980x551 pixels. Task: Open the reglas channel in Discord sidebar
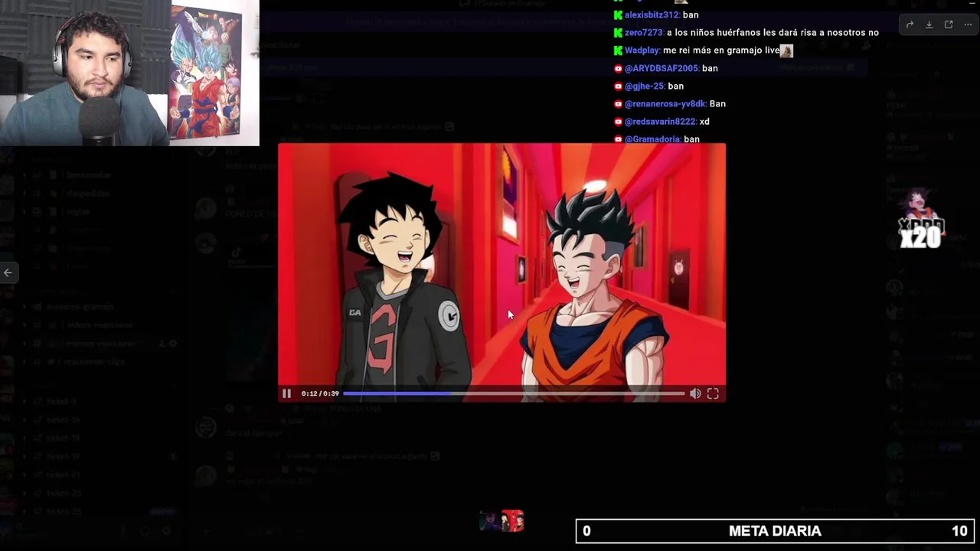[x=78, y=212]
